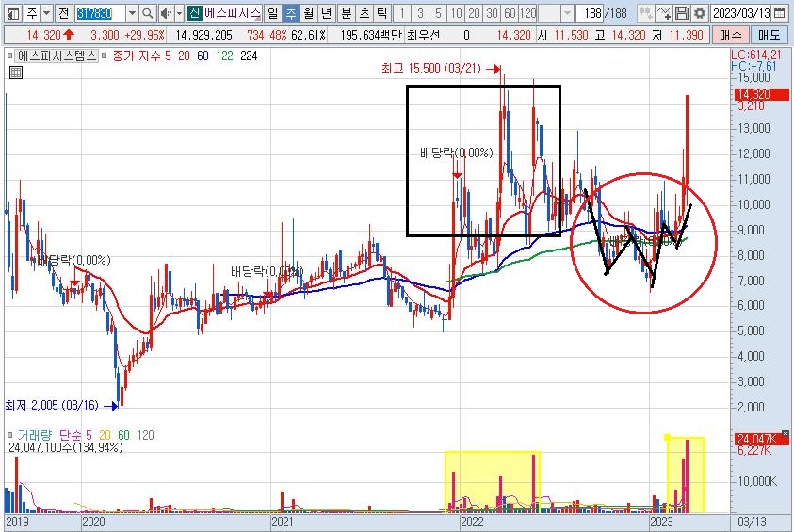Click 최고 15,500 (03/21) high marker label
The height and width of the screenshot is (532, 794).
[431, 69]
